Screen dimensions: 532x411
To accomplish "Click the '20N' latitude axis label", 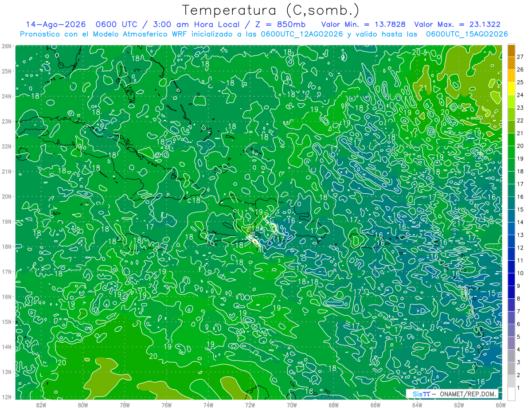I will coord(6,196).
